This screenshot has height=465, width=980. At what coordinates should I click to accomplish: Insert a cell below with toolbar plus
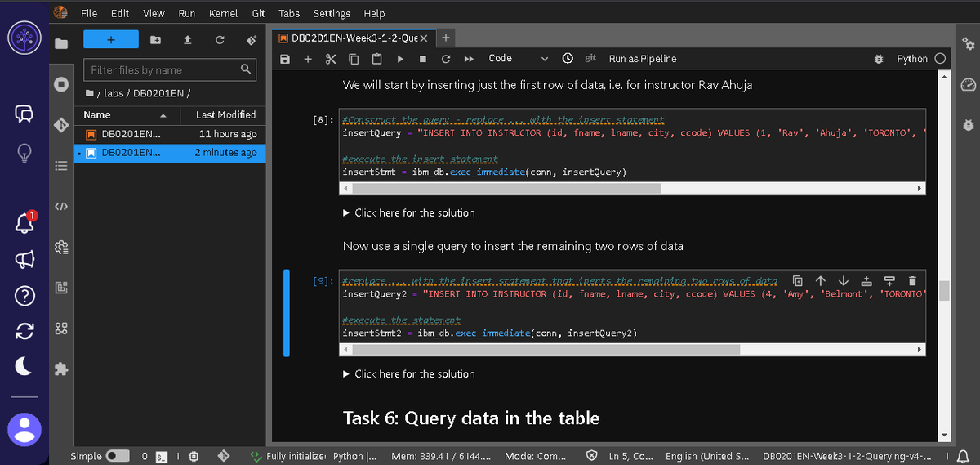(x=308, y=59)
